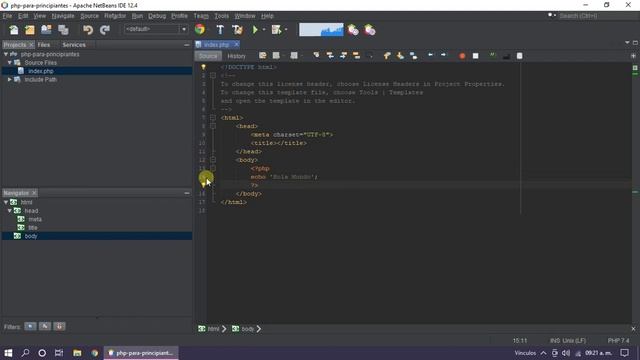Click the Shift Line Left icon
Image resolution: width=640 pixels, height=360 pixels.
[431, 55]
